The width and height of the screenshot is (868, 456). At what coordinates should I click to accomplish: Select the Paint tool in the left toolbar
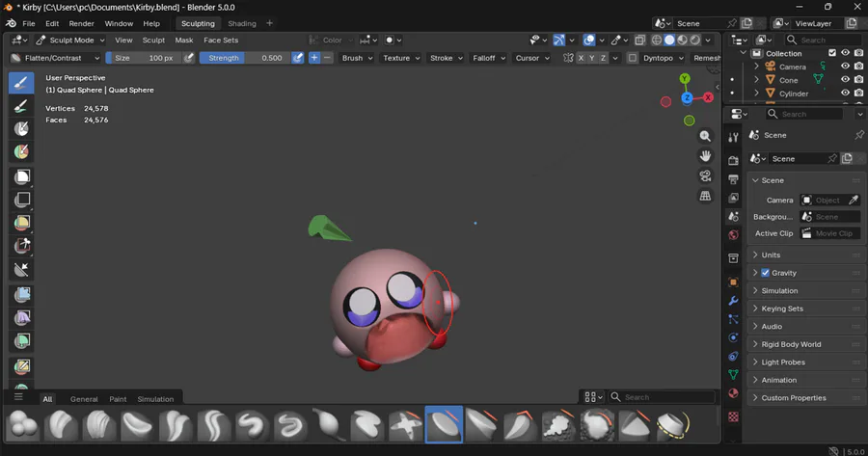[x=21, y=106]
